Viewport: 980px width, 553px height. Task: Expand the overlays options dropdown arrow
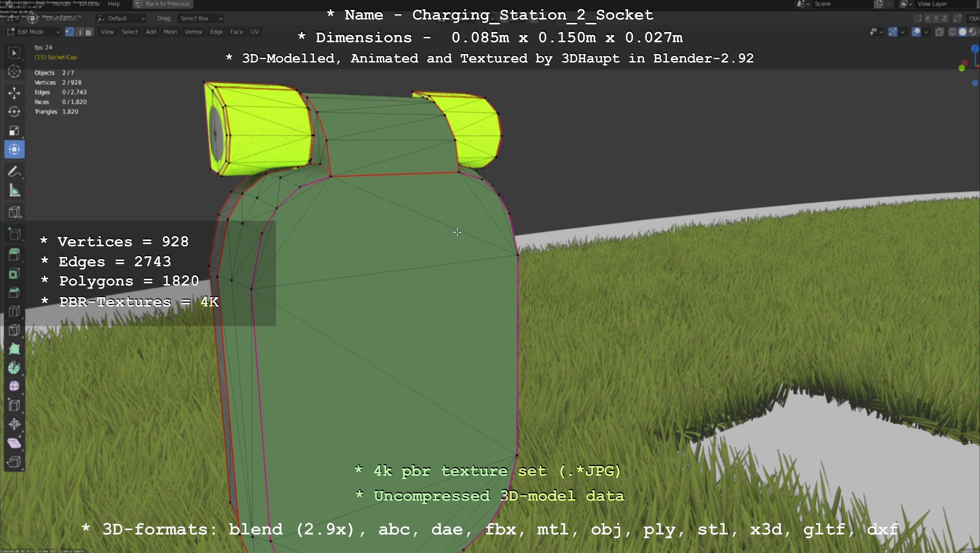pyautogui.click(x=926, y=32)
